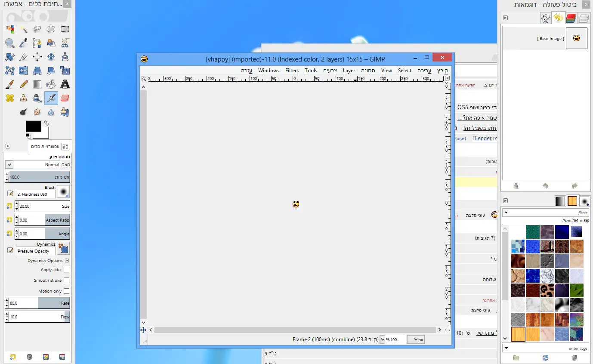Expand the Dynamics Options section
This screenshot has height=364, width=593.
67,261
